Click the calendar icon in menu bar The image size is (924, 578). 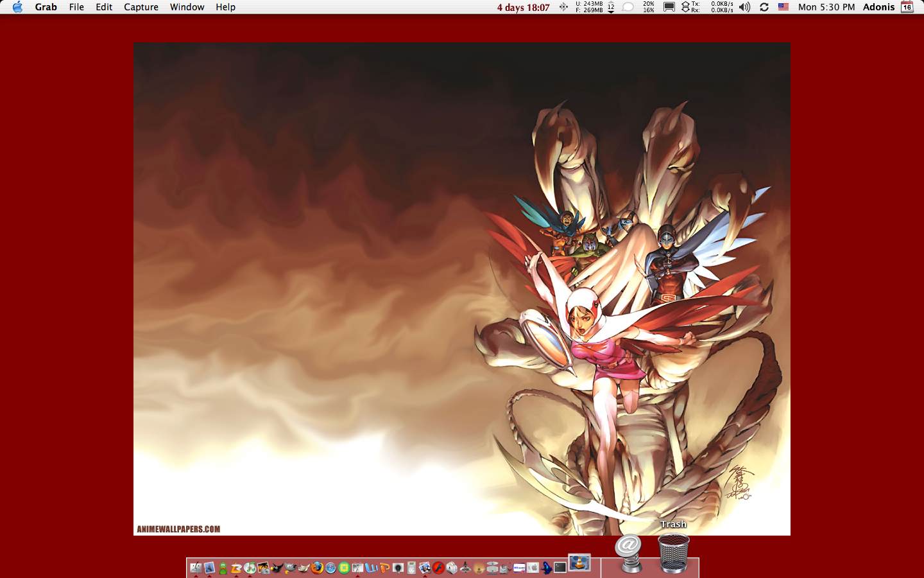pyautogui.click(x=907, y=7)
